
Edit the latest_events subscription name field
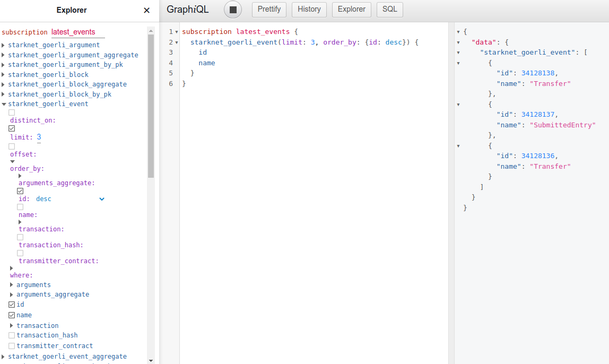pyautogui.click(x=78, y=32)
